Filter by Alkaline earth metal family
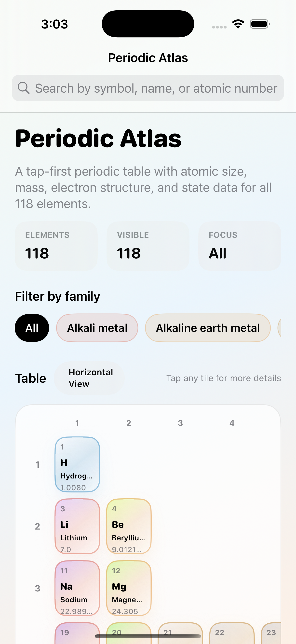The height and width of the screenshot is (644, 296). click(208, 328)
